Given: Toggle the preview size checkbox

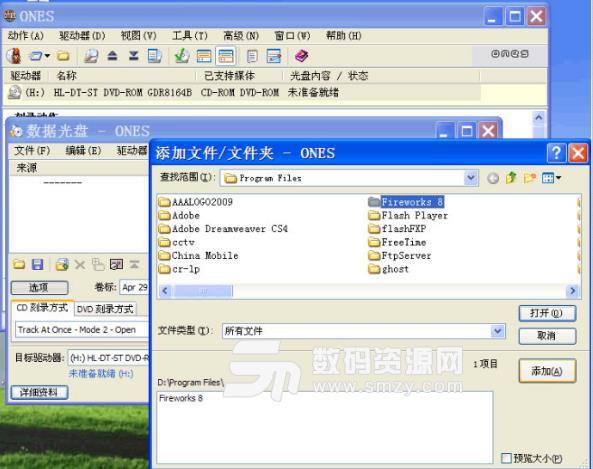Looking at the screenshot, I should click(x=506, y=458).
